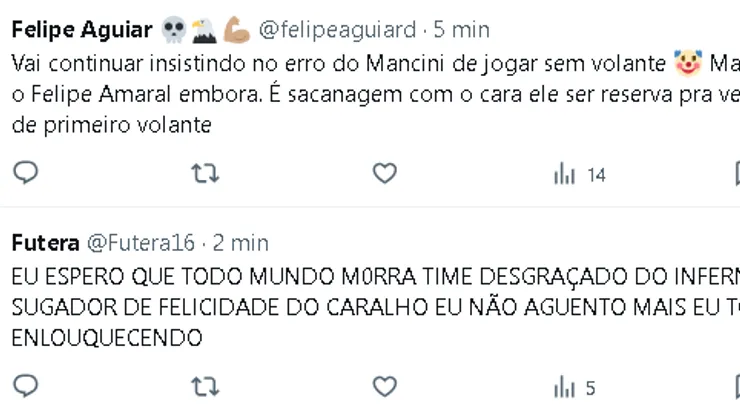Open the '5 min' timestamp link
This screenshot has width=740, height=416.
coord(460,30)
